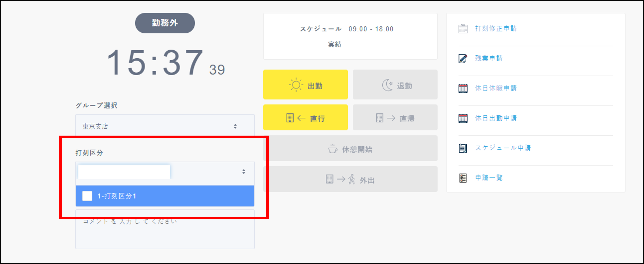Click the building icon on the 直行 button
Image resolution: width=644 pixels, height=264 pixels.
290,118
